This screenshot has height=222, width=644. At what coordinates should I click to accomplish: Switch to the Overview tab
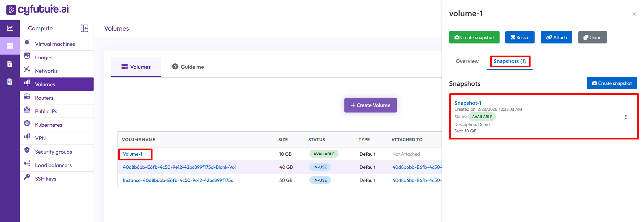click(467, 61)
